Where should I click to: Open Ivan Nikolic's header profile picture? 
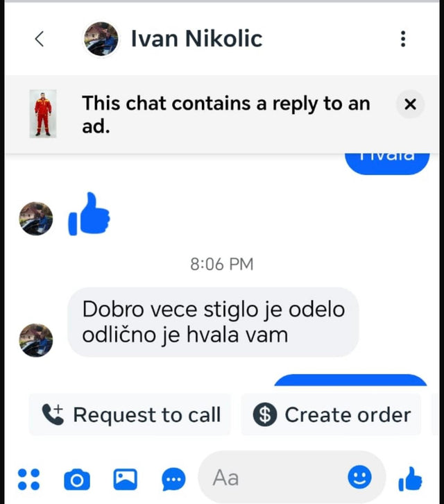(x=101, y=39)
